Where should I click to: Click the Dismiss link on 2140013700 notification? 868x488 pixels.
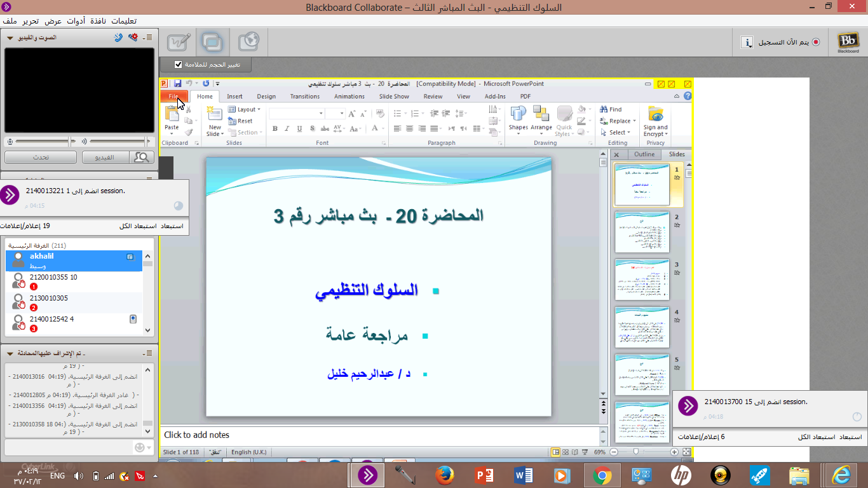(x=850, y=437)
